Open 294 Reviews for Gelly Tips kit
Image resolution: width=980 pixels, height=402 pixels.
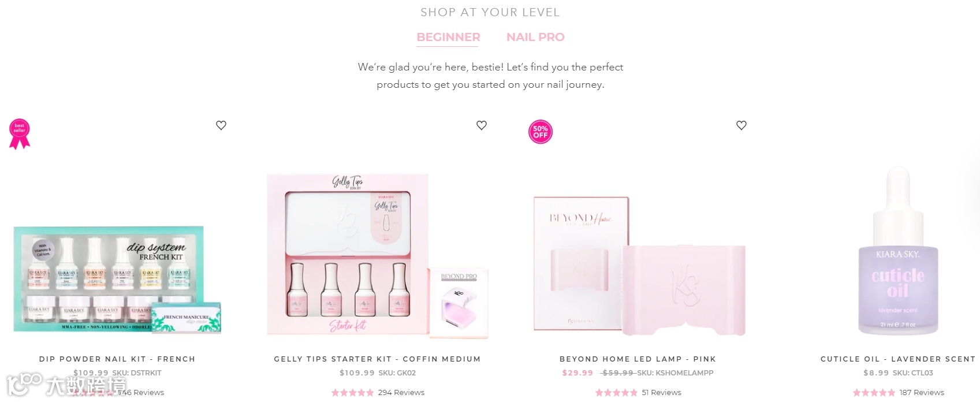[x=401, y=392]
